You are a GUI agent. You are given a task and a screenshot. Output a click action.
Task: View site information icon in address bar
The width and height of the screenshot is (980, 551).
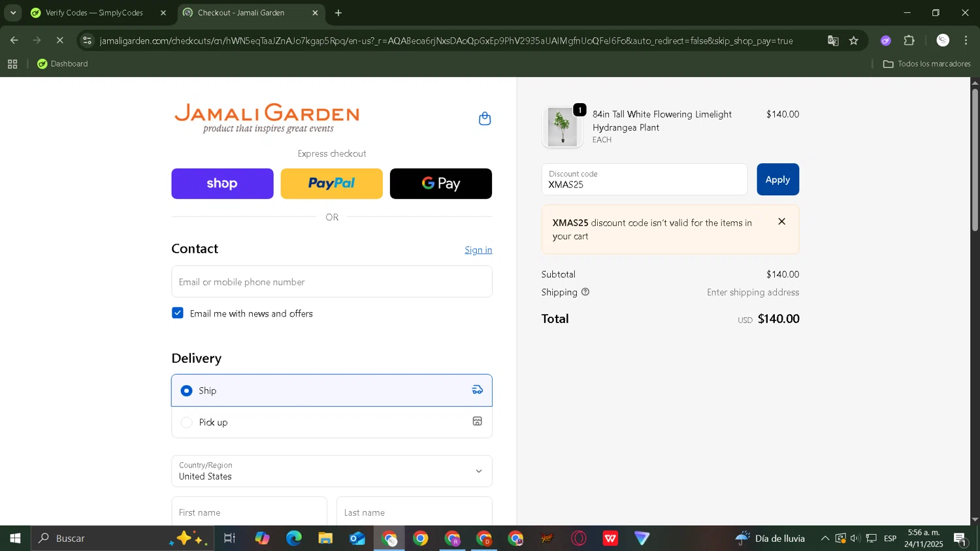88,40
